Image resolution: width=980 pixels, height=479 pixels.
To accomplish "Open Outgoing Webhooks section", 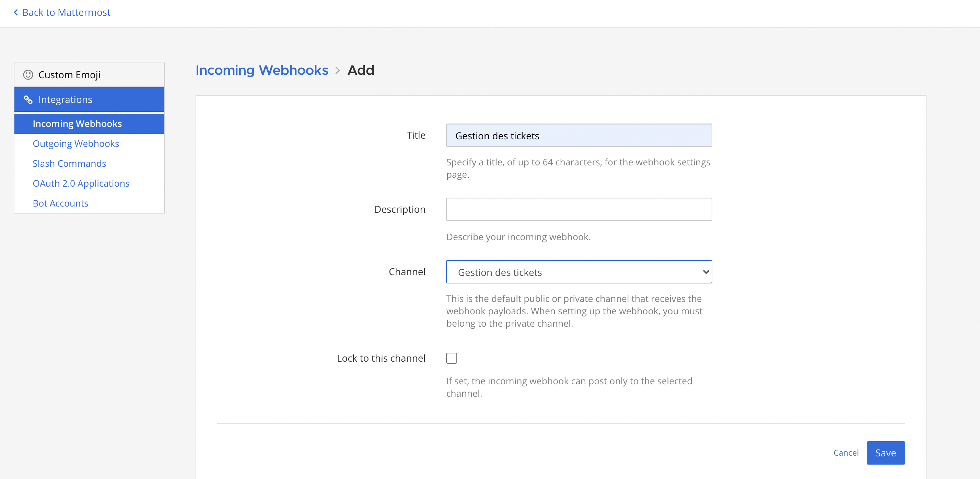I will [x=76, y=143].
